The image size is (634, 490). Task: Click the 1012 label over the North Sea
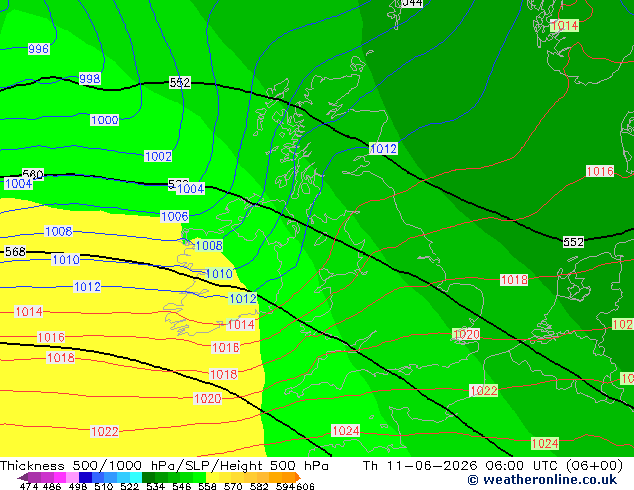tap(383, 149)
